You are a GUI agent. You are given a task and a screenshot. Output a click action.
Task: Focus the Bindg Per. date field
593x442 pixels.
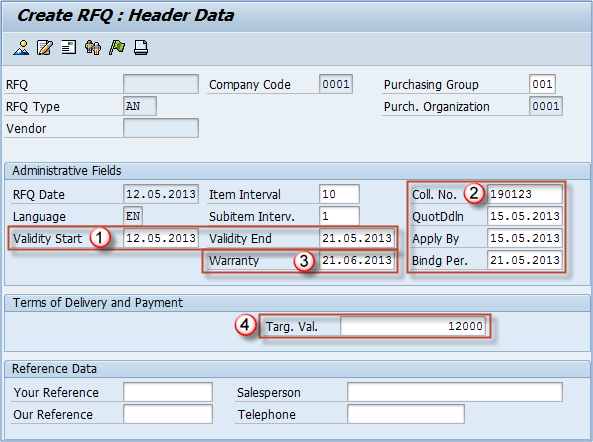click(x=525, y=260)
